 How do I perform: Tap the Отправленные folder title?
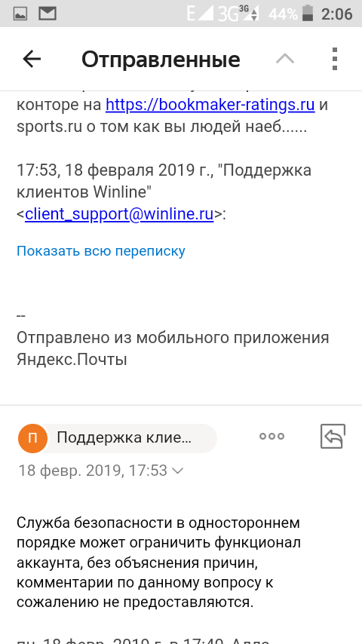(161, 60)
